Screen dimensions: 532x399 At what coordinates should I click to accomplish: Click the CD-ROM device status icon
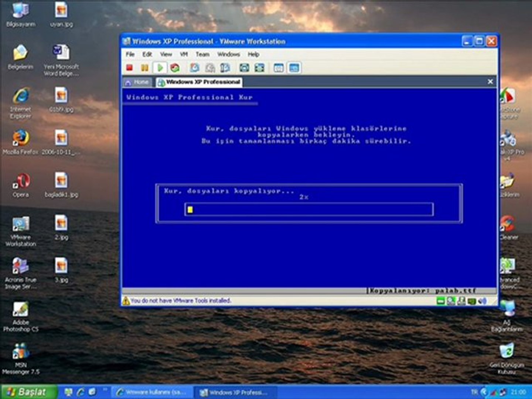(x=451, y=301)
